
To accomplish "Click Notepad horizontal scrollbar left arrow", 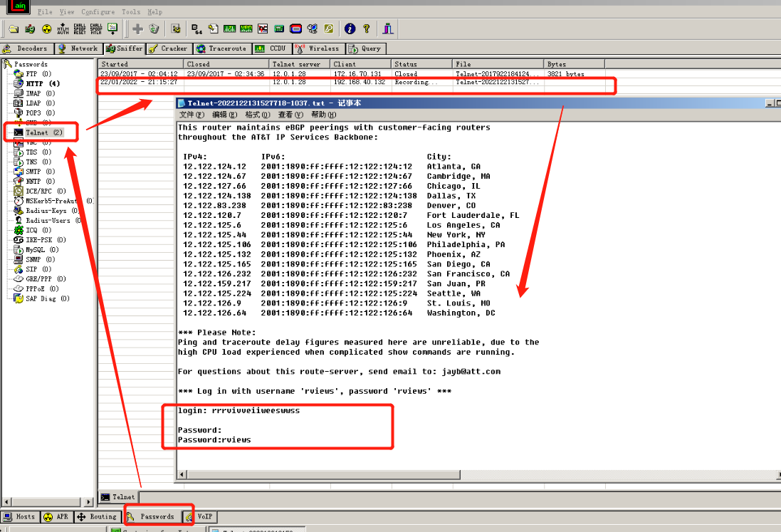I will click(x=182, y=475).
